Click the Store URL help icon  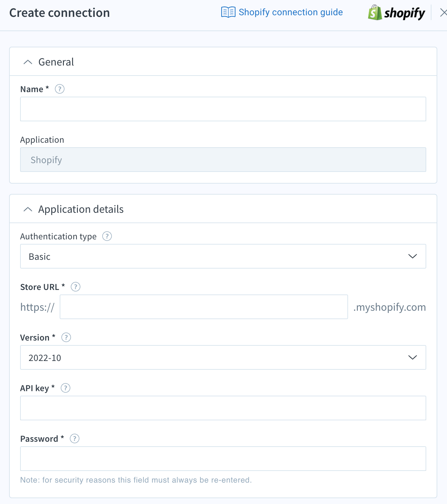(x=75, y=287)
